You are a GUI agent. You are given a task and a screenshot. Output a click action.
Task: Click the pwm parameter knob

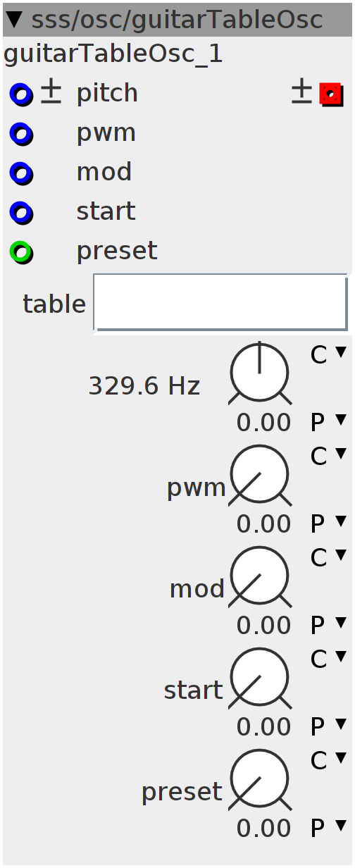click(x=260, y=476)
